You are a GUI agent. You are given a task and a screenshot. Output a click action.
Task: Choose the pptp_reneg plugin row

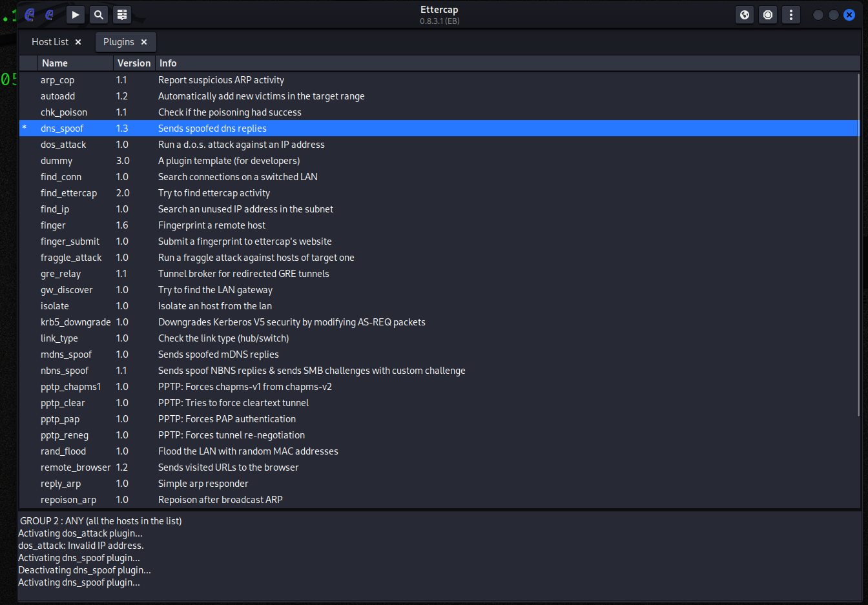coord(439,435)
